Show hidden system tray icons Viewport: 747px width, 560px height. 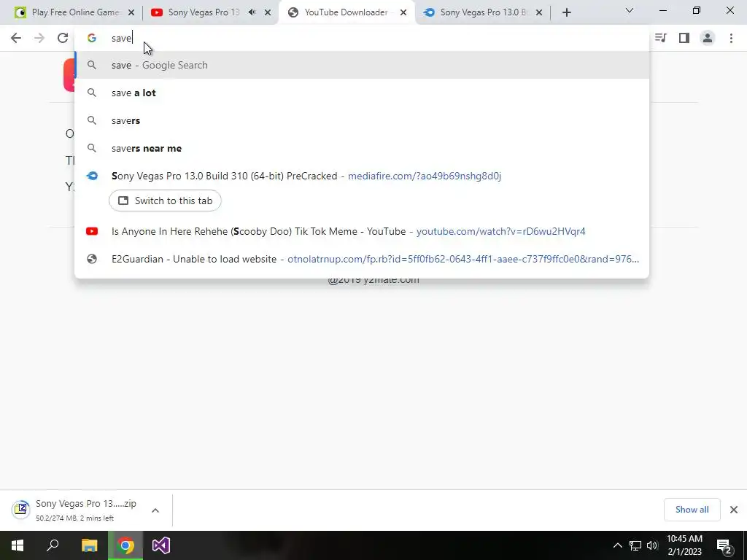pyautogui.click(x=617, y=545)
